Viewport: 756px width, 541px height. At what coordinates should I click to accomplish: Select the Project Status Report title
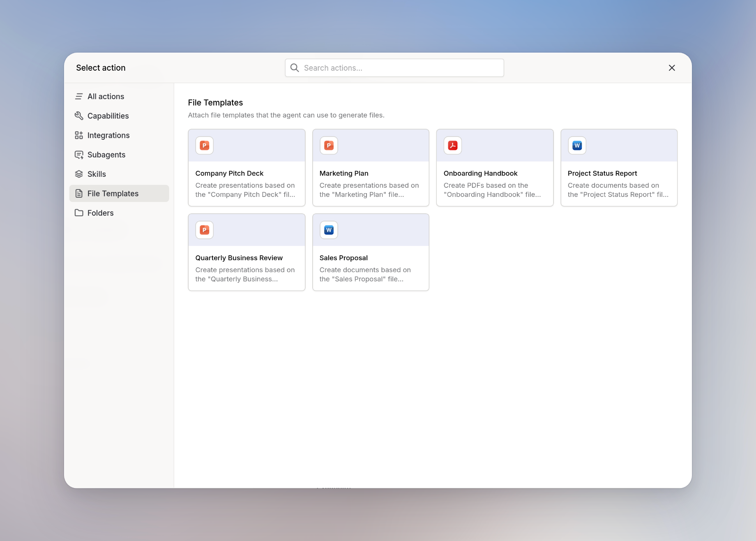click(x=602, y=173)
